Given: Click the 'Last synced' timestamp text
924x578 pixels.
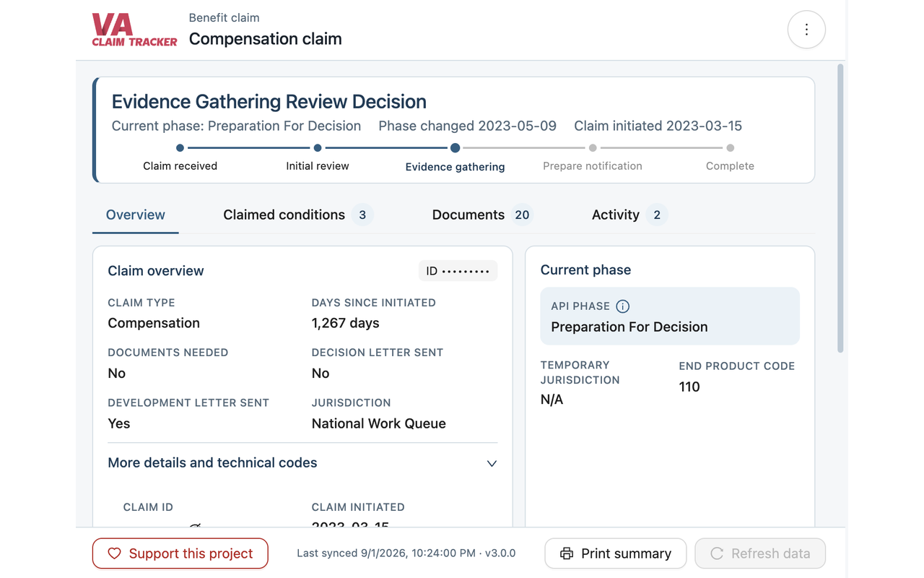Looking at the screenshot, I should (406, 553).
